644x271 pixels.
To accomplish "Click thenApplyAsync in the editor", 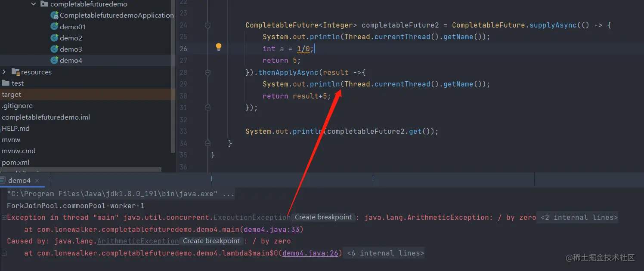I will point(288,72).
